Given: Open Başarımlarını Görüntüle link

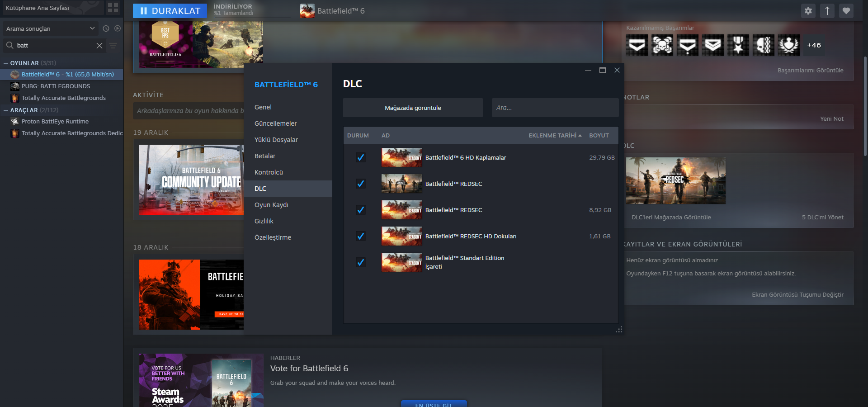Looking at the screenshot, I should tap(811, 71).
